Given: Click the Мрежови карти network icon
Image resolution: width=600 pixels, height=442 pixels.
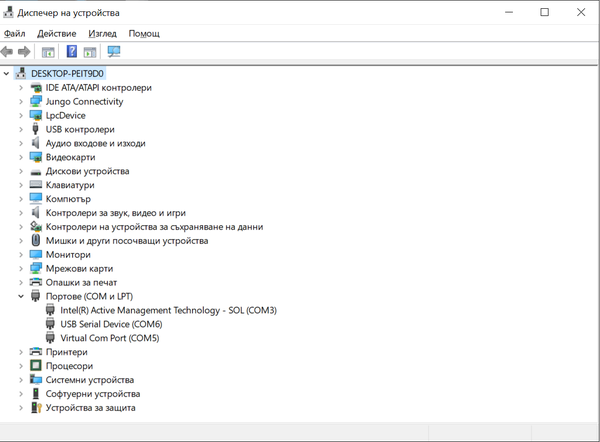Looking at the screenshot, I should click(x=36, y=268).
